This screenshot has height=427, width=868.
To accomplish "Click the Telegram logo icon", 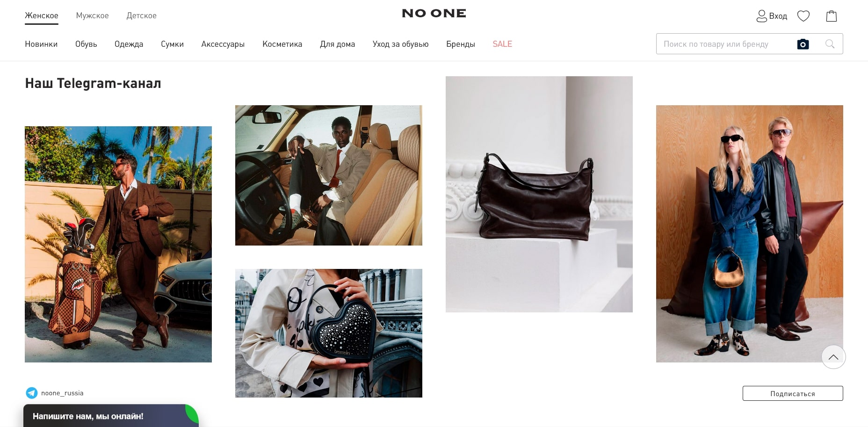I will [32, 393].
